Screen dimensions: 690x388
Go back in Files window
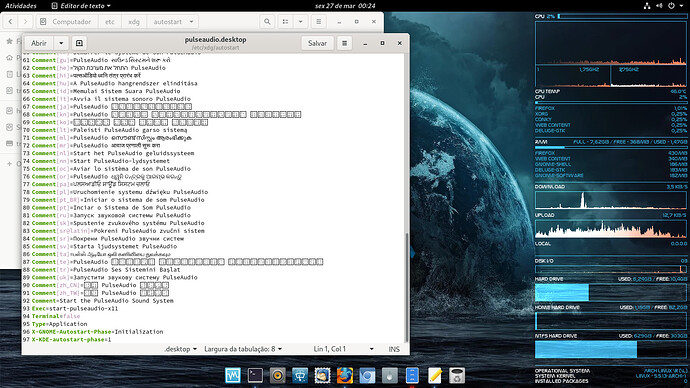click(11, 22)
